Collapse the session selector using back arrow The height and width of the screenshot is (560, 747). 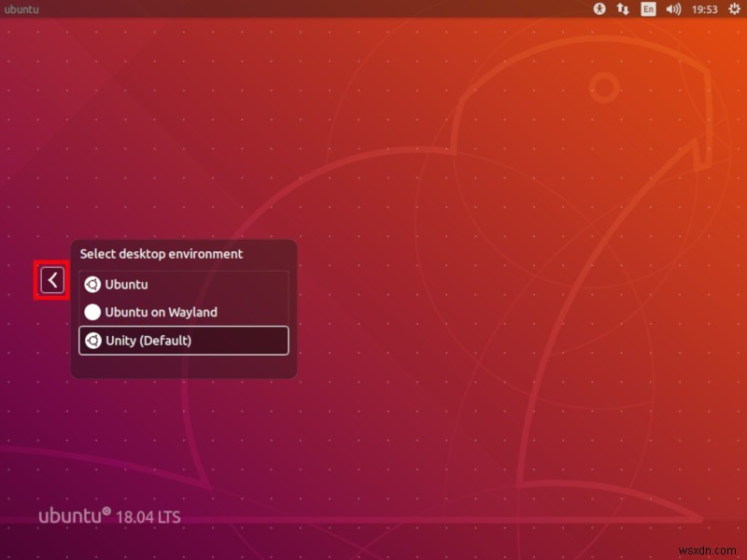tap(52, 280)
